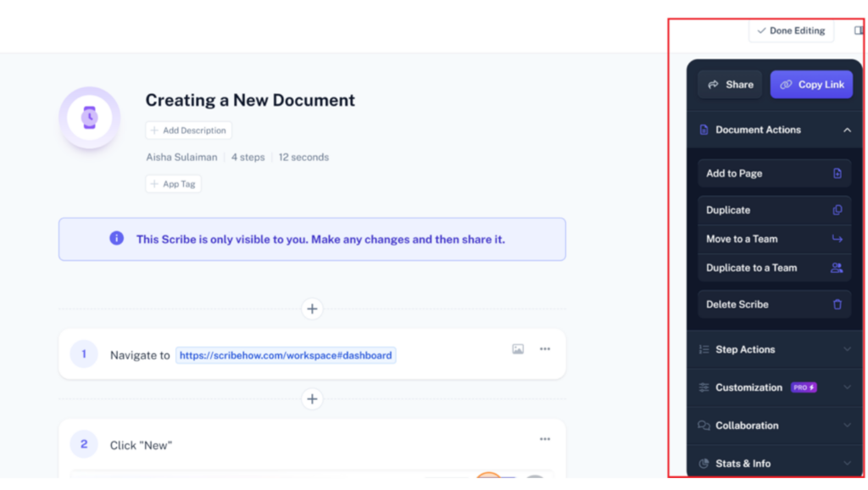Open the scribehow.com dashboard link
This screenshot has width=868, height=490.
click(286, 355)
